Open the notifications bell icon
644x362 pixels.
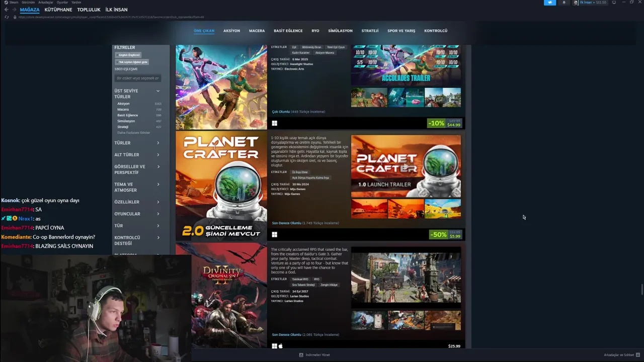(564, 3)
